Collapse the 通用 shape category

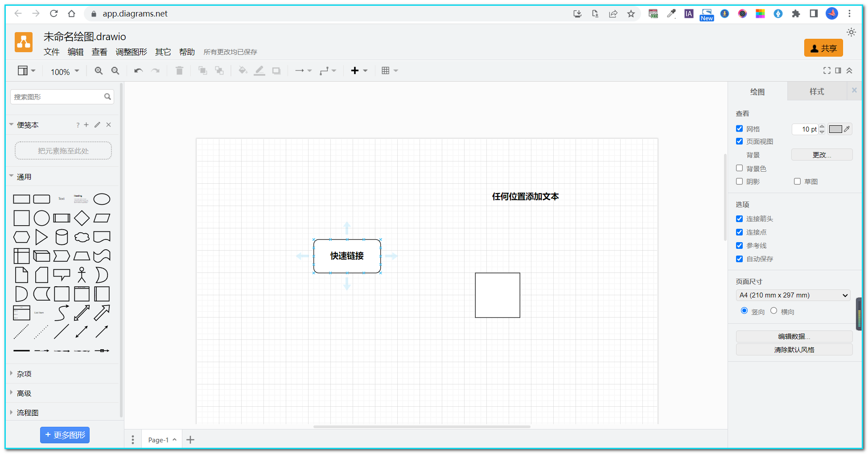24,177
